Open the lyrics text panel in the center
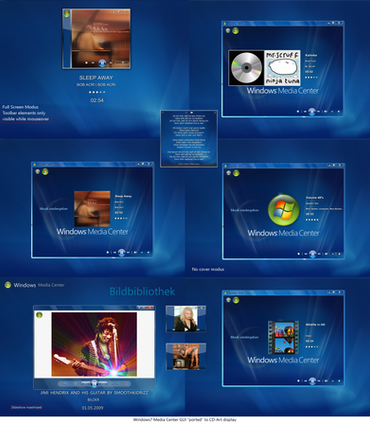 (189, 139)
